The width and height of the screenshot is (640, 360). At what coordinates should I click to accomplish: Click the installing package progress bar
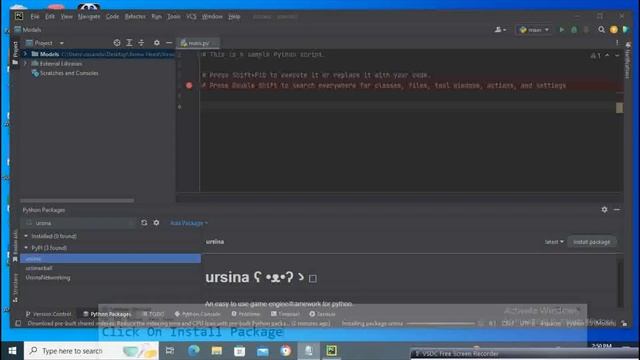point(441,324)
